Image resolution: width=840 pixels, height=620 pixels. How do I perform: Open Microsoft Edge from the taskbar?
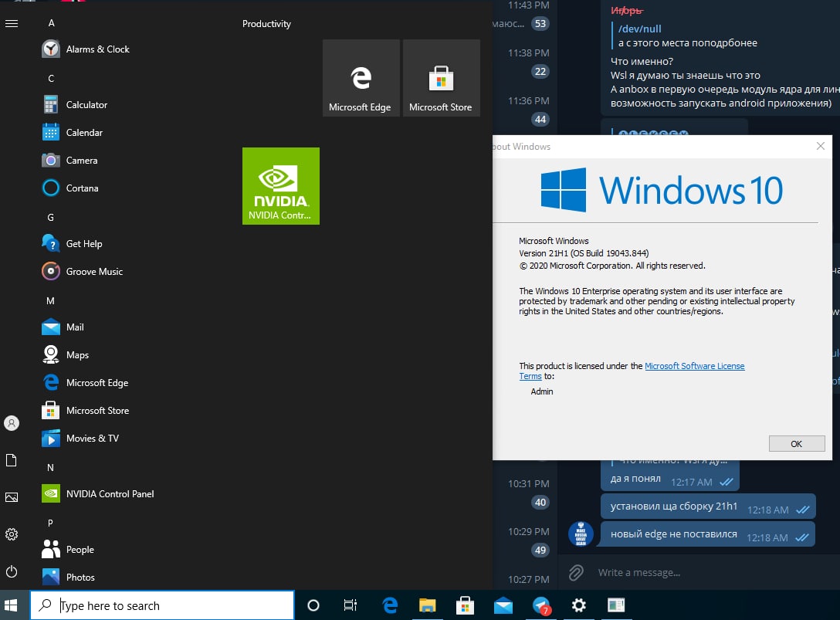[x=390, y=605]
